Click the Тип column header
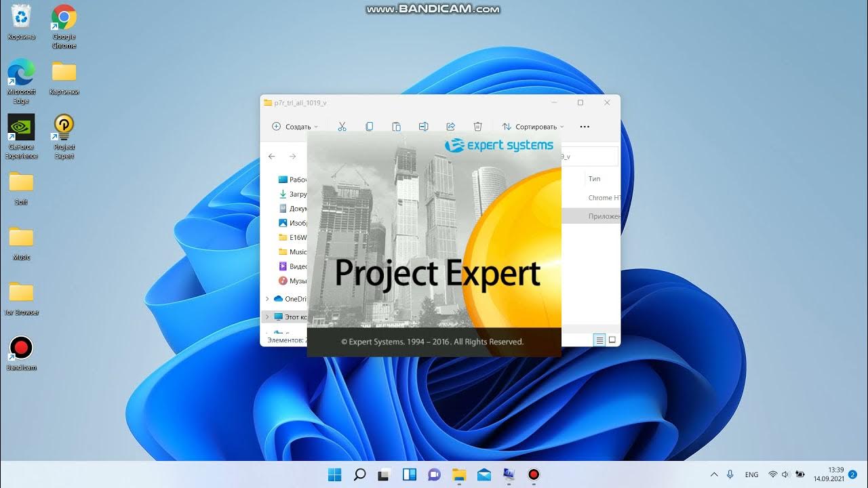This screenshot has width=868, height=488. [x=595, y=179]
